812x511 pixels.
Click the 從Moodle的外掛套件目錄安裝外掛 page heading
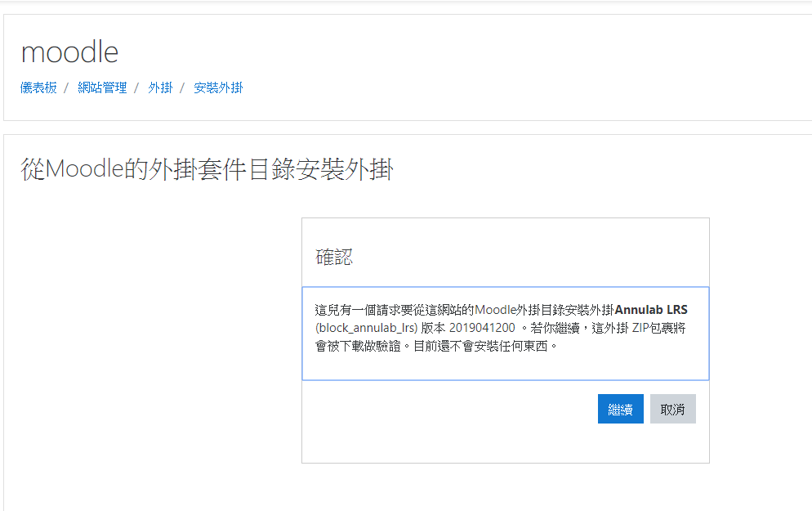pos(207,169)
